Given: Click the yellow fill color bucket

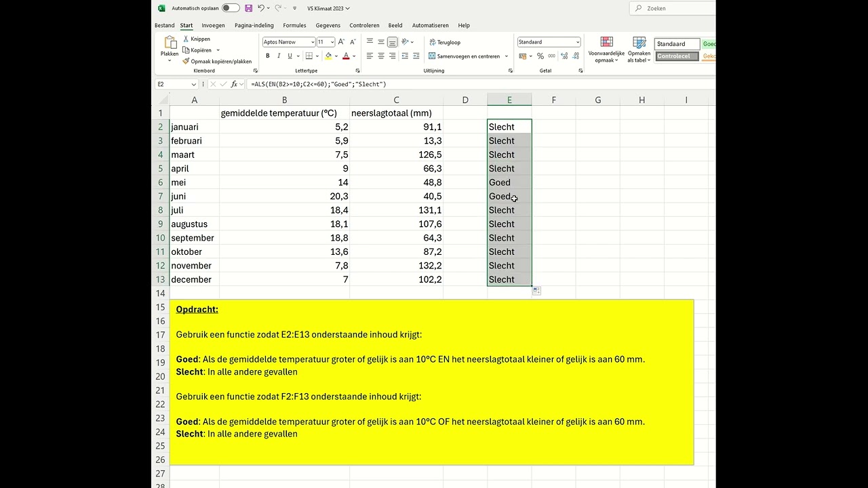Looking at the screenshot, I should coord(329,56).
